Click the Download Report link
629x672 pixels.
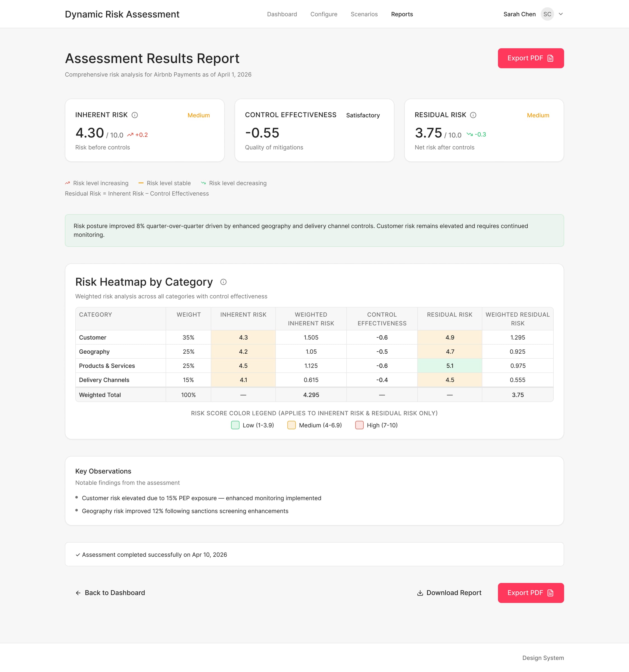[x=454, y=593]
